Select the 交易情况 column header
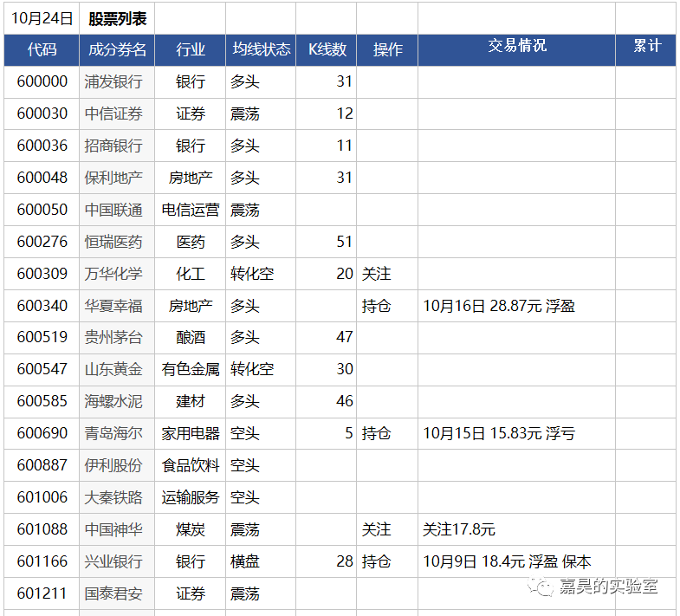The height and width of the screenshot is (616, 680). (516, 50)
